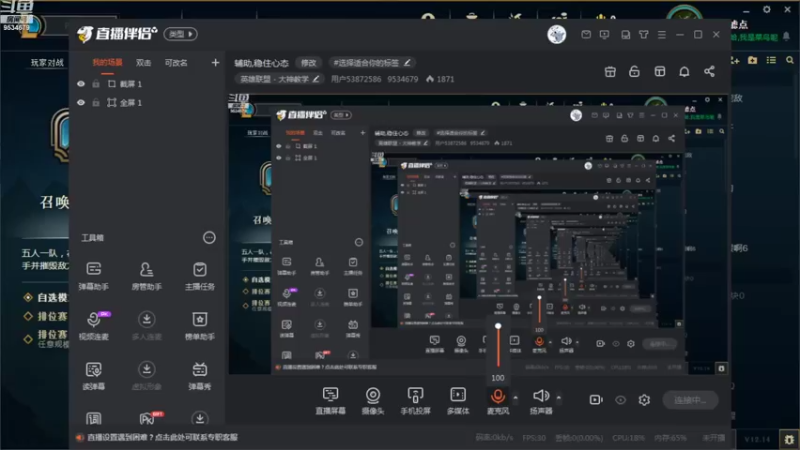This screenshot has height=450, width=800.
Task: Open notifications bell in header
Action: pyautogui.click(x=684, y=71)
